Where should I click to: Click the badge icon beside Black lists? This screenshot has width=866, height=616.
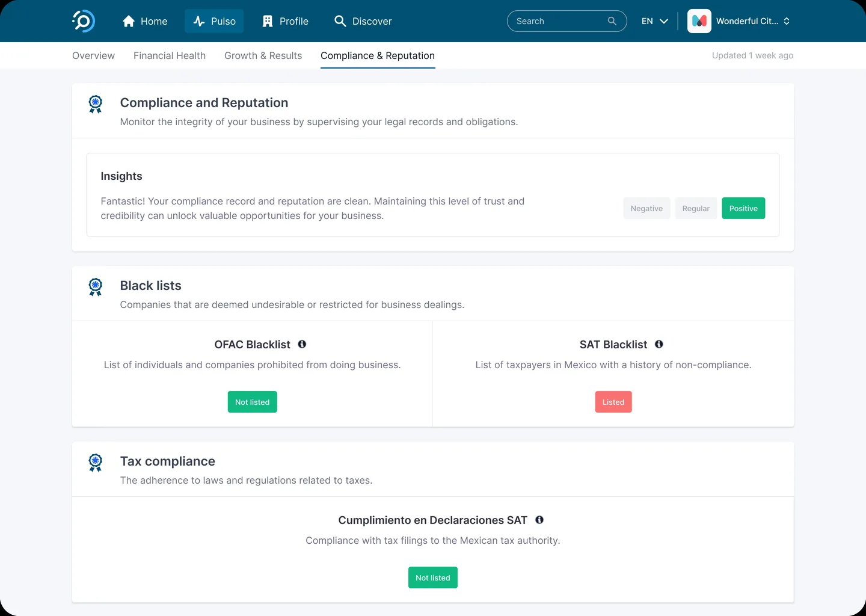95,287
